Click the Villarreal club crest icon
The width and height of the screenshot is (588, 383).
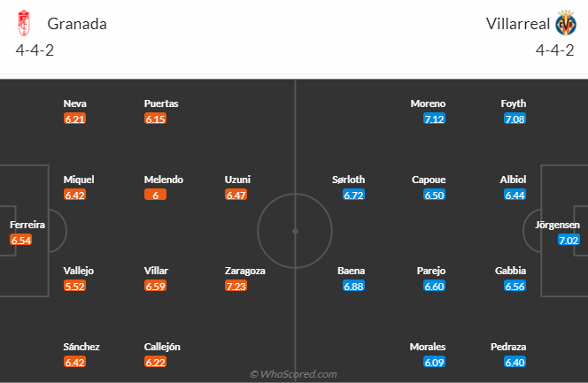tap(565, 23)
